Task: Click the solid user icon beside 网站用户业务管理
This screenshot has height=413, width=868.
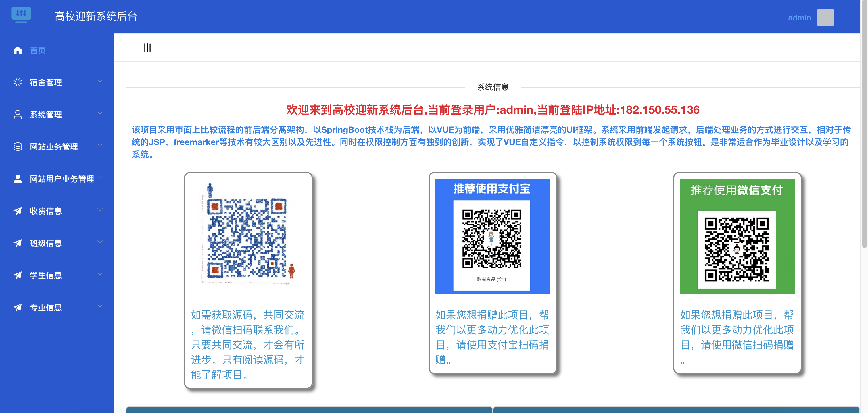Action: point(18,179)
